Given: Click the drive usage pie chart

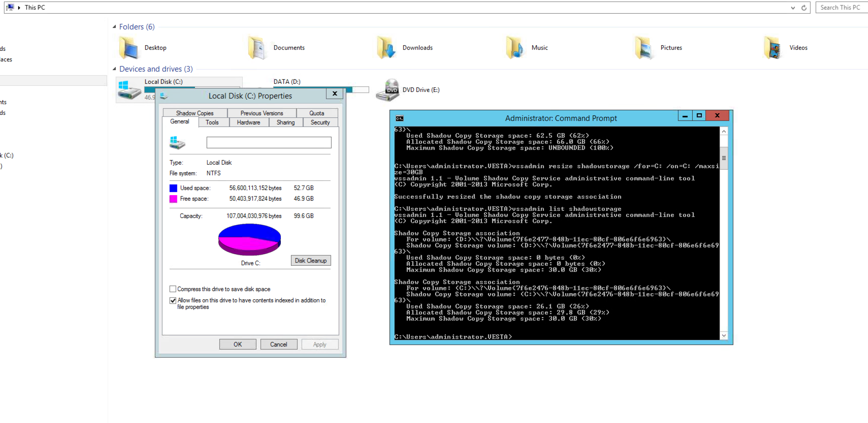Looking at the screenshot, I should click(x=249, y=240).
